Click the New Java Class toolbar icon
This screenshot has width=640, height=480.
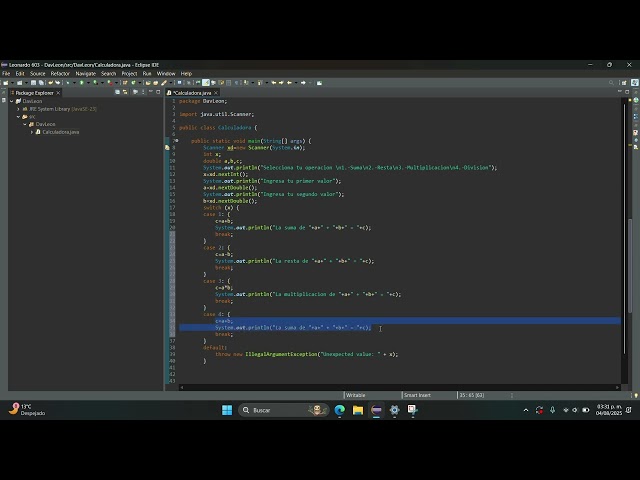[133, 83]
